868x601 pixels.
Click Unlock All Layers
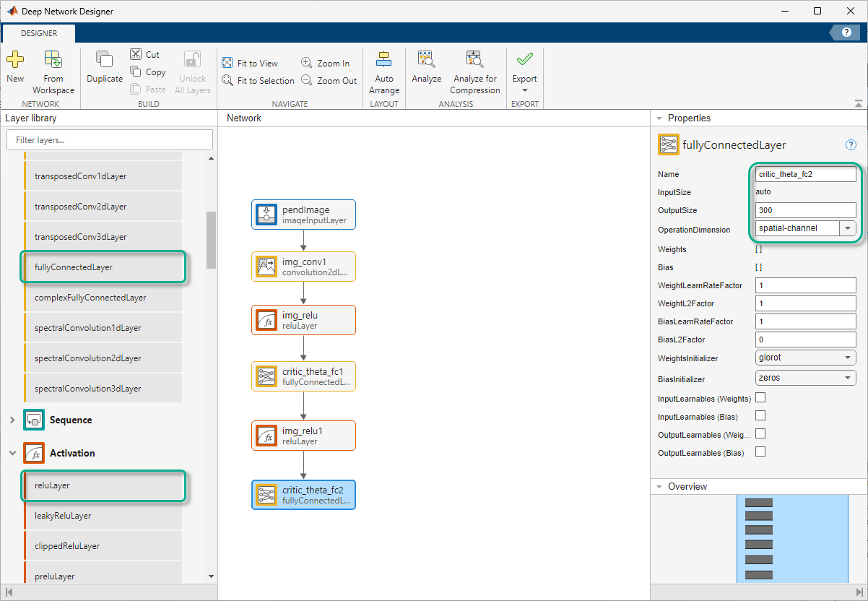pyautogui.click(x=193, y=72)
